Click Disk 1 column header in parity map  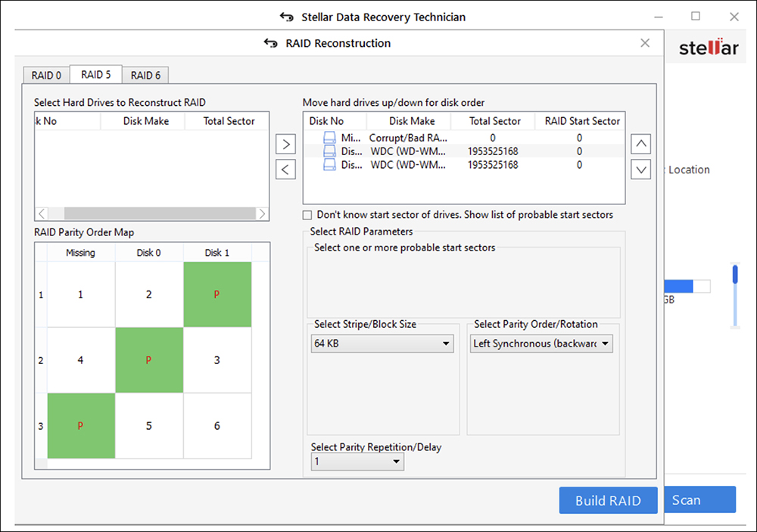217,253
